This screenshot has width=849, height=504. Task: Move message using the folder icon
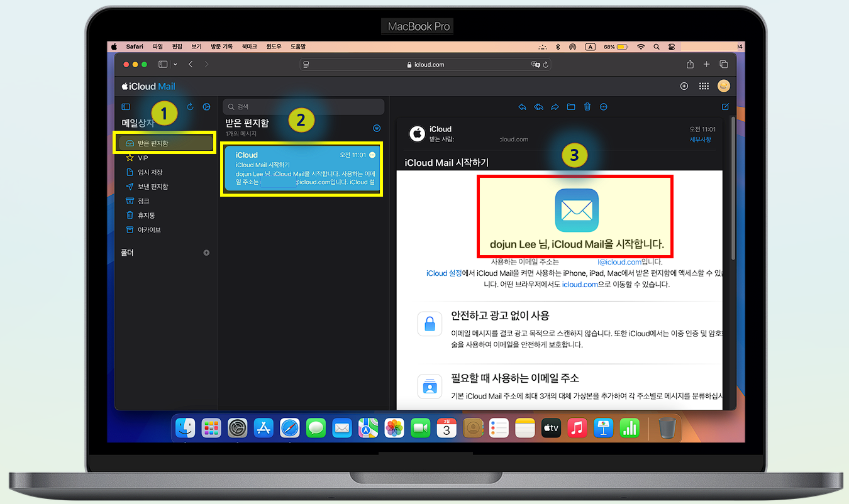(571, 107)
